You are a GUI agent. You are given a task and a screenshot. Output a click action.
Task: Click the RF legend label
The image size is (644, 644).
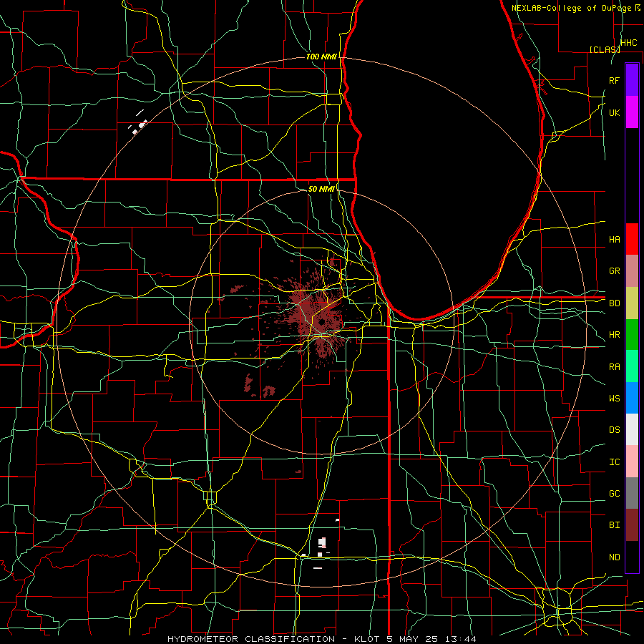[x=614, y=80]
